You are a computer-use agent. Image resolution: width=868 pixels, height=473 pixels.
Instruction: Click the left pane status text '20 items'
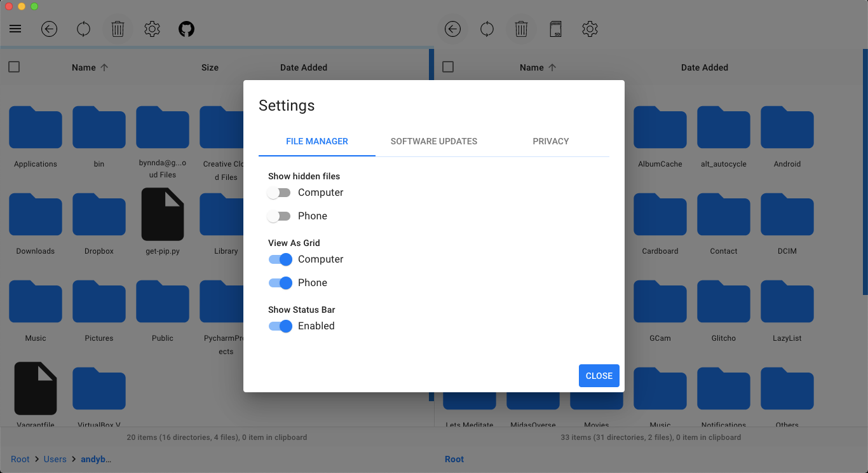217,437
